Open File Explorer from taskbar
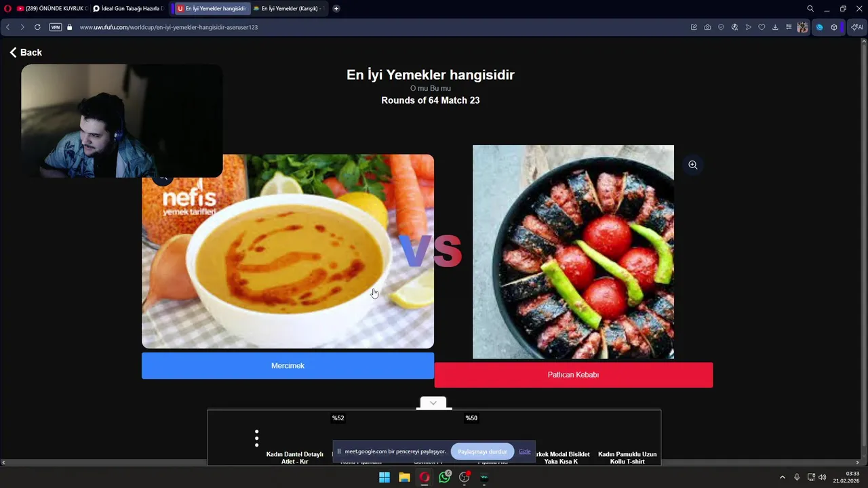The image size is (868, 488). [404, 477]
